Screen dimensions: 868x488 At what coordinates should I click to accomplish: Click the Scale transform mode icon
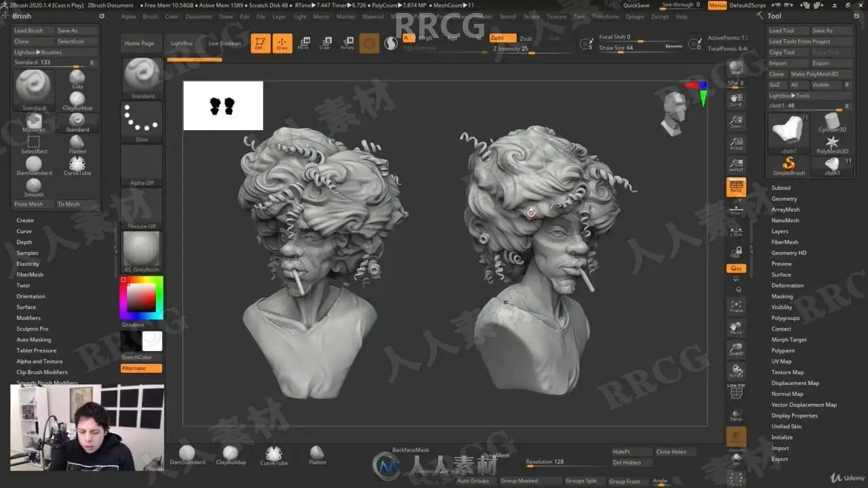[x=325, y=43]
